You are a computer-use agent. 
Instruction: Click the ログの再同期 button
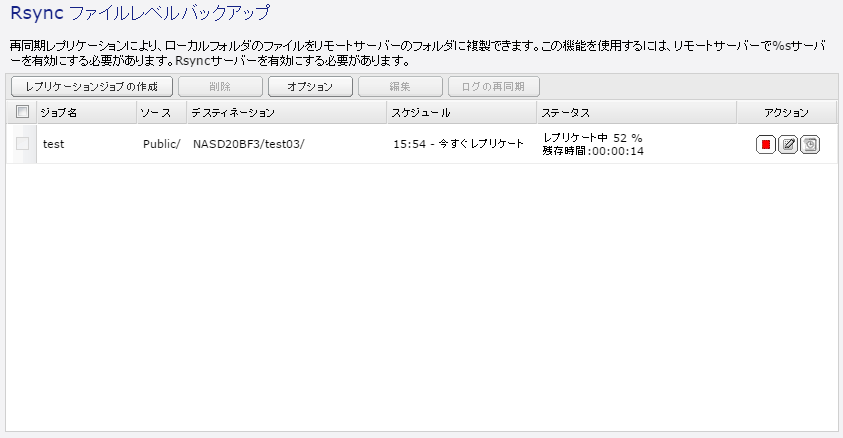[494, 87]
